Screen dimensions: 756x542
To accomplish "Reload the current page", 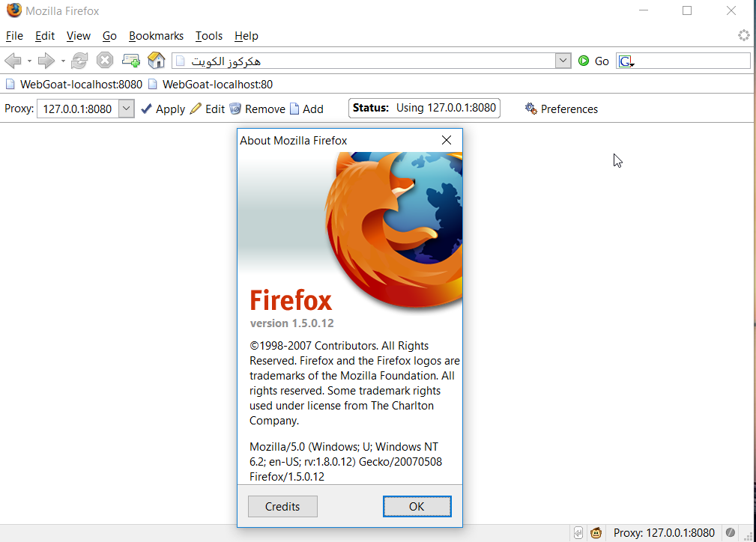I will coord(79,61).
